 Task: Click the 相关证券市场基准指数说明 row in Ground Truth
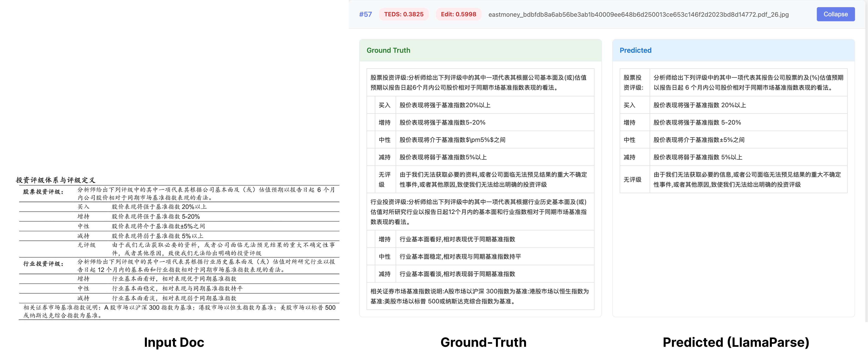tap(479, 296)
